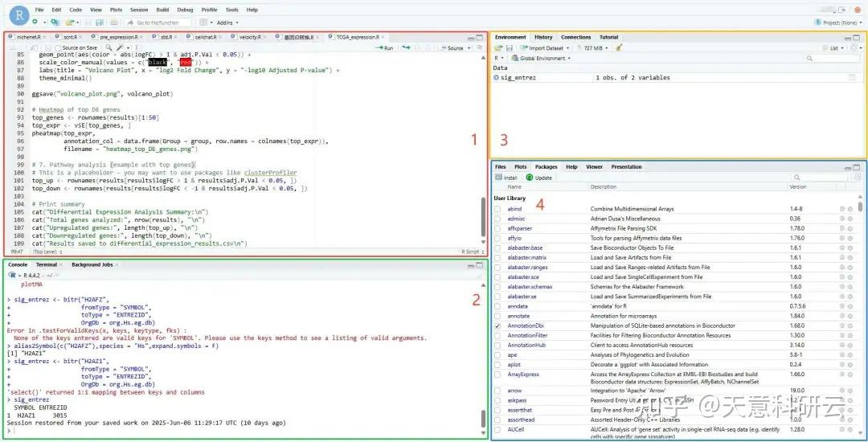Open the Source button dropdown arrow
The width and height of the screenshot is (868, 442).
(x=469, y=48)
